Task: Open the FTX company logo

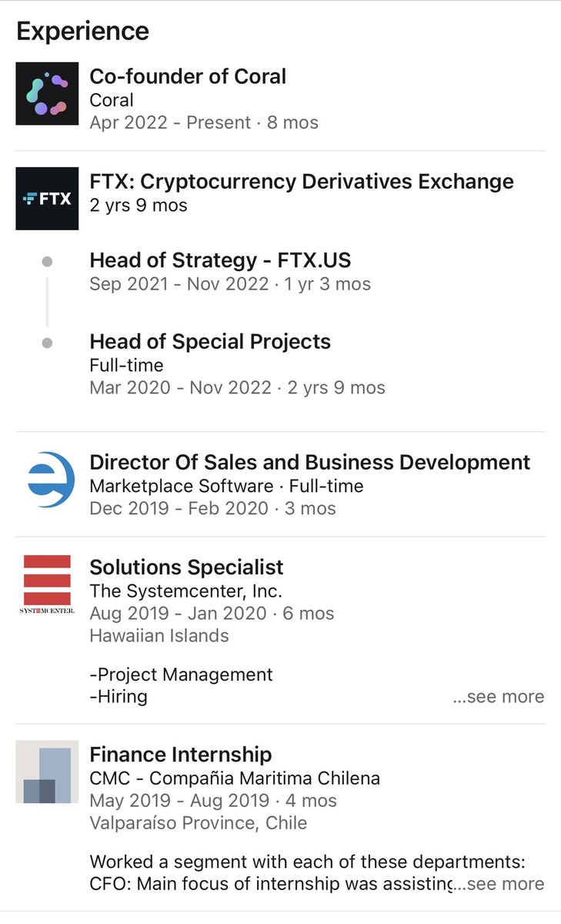Action: pos(47,199)
